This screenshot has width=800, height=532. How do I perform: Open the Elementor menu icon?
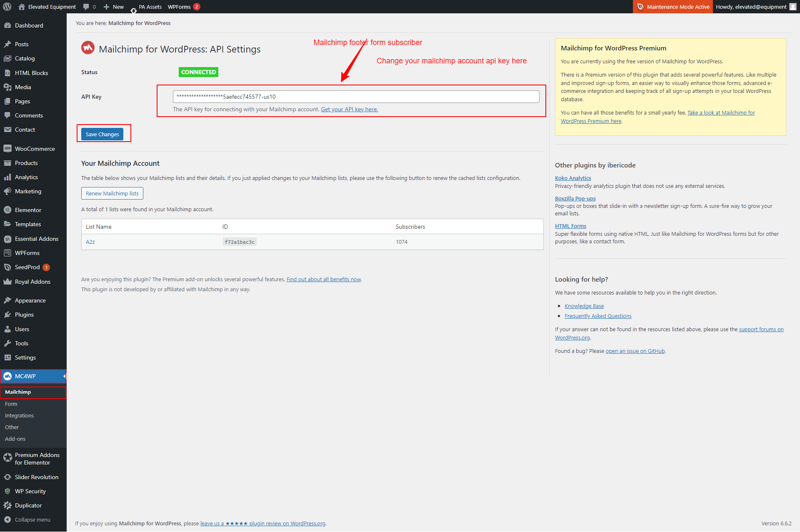7,210
